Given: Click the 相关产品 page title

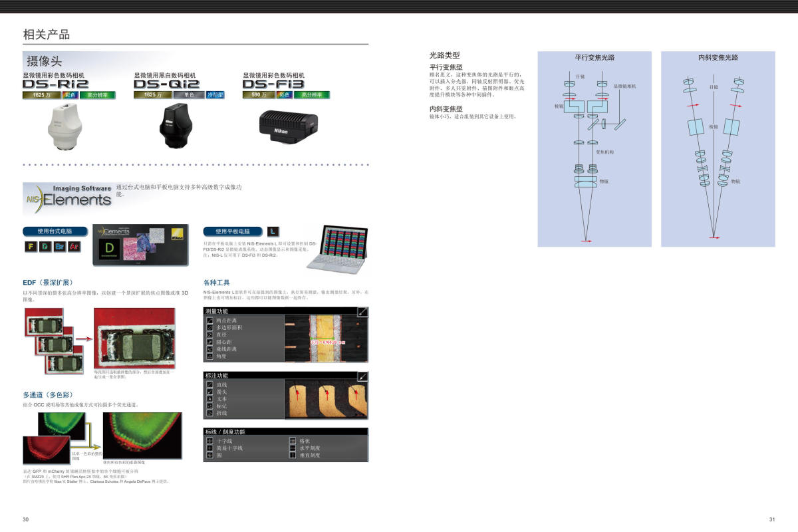Looking at the screenshot, I should pyautogui.click(x=47, y=35).
